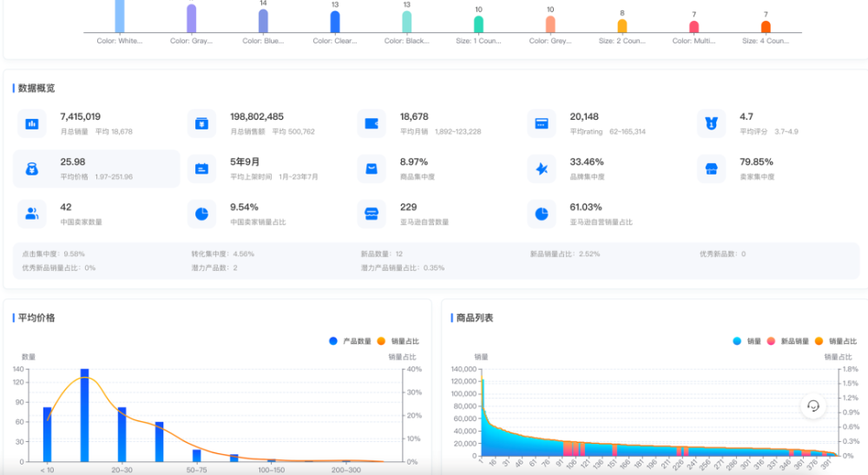Click the 潜力产品数 2 text
The image size is (868, 475).
[214, 268]
